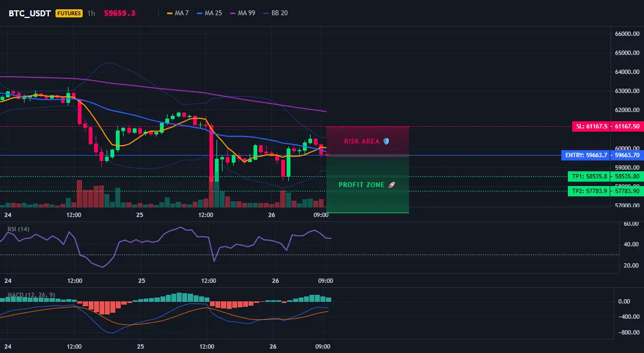Screen dimensions: 644x353
Task: Click the 40.00 RSI axis label
Action: tap(631, 245)
